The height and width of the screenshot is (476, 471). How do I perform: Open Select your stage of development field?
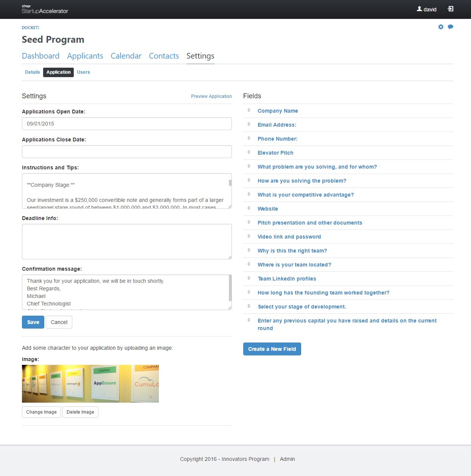[x=302, y=307]
